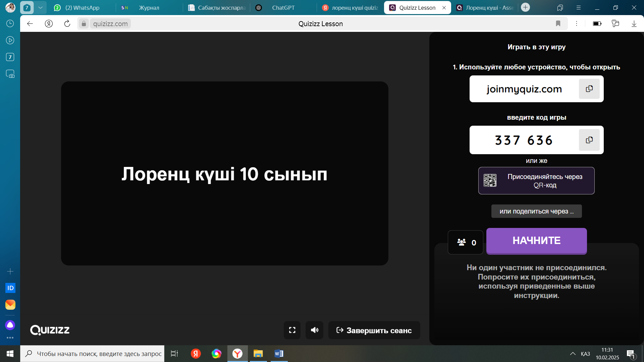Switch to the WhatsApp tab
This screenshot has width=644, height=362.
point(82,8)
